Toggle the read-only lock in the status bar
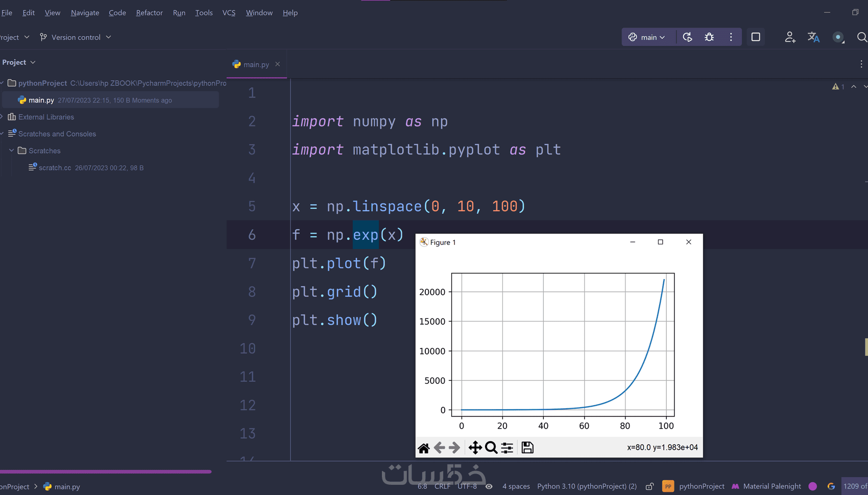Viewport: 868px width, 495px height. point(649,486)
